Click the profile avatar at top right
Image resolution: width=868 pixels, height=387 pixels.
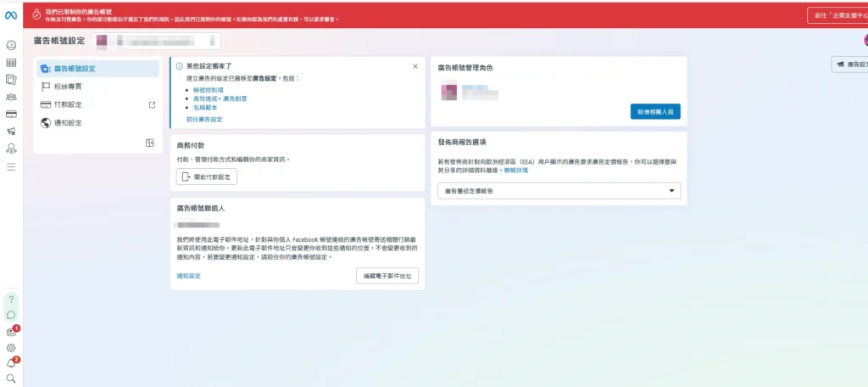(x=865, y=40)
